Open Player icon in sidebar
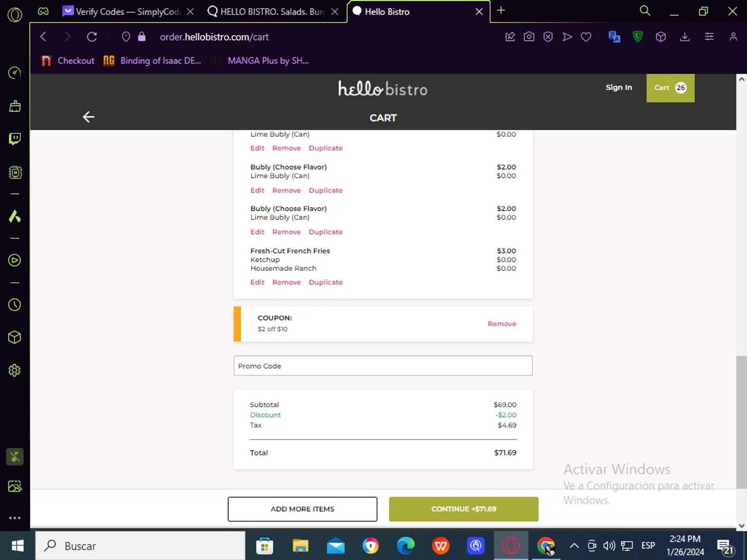The image size is (747, 560). (15, 260)
